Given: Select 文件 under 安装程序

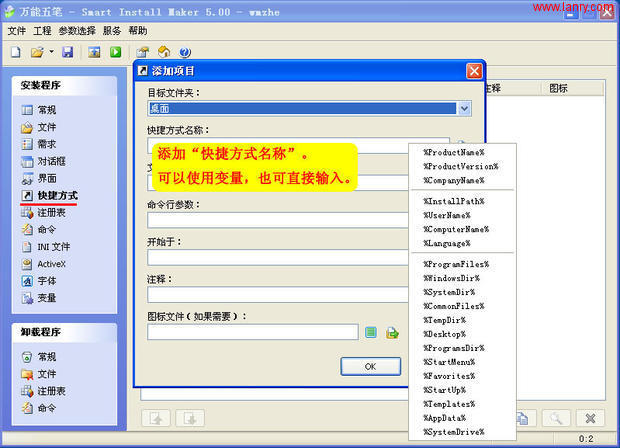Looking at the screenshot, I should point(39,127).
